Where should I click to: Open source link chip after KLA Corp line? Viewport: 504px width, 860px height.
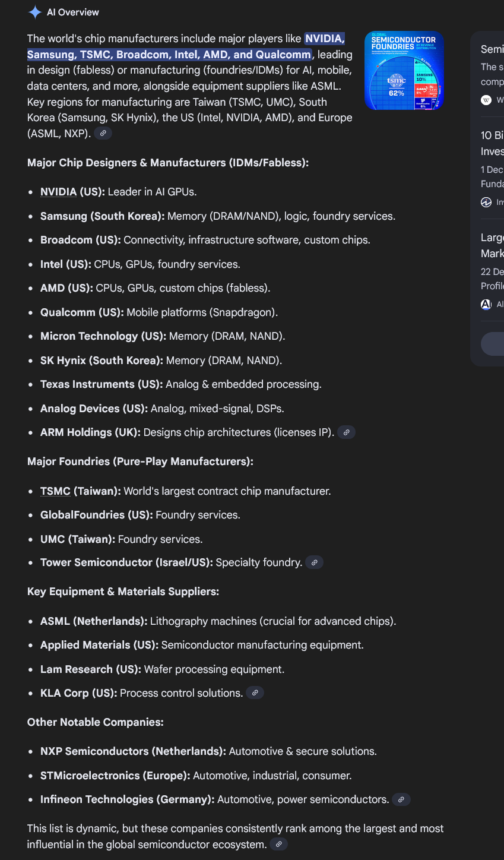coord(255,693)
